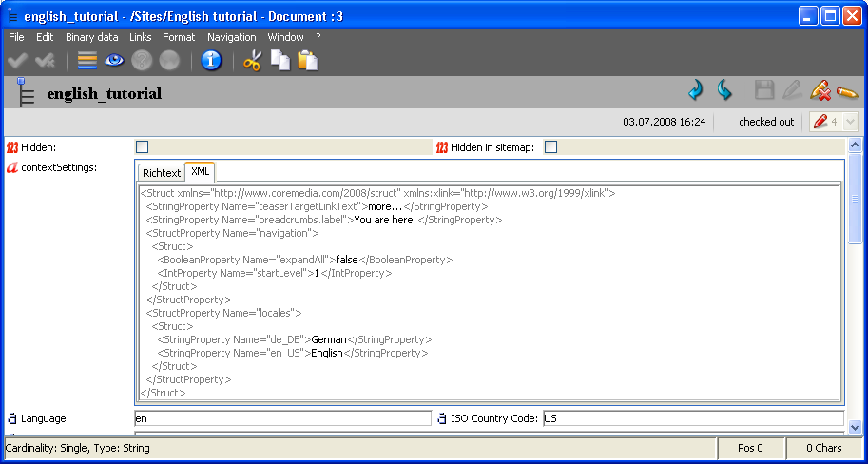Open the Navigation menu
This screenshot has width=868, height=464.
point(231,37)
